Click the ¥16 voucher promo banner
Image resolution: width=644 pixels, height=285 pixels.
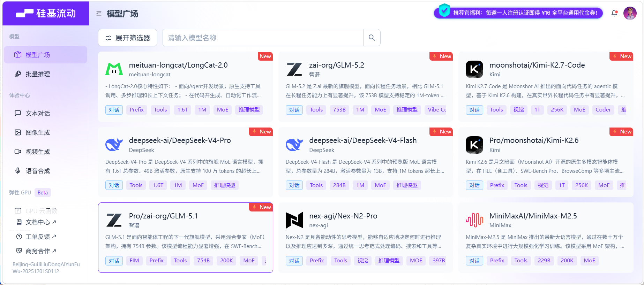pos(518,13)
